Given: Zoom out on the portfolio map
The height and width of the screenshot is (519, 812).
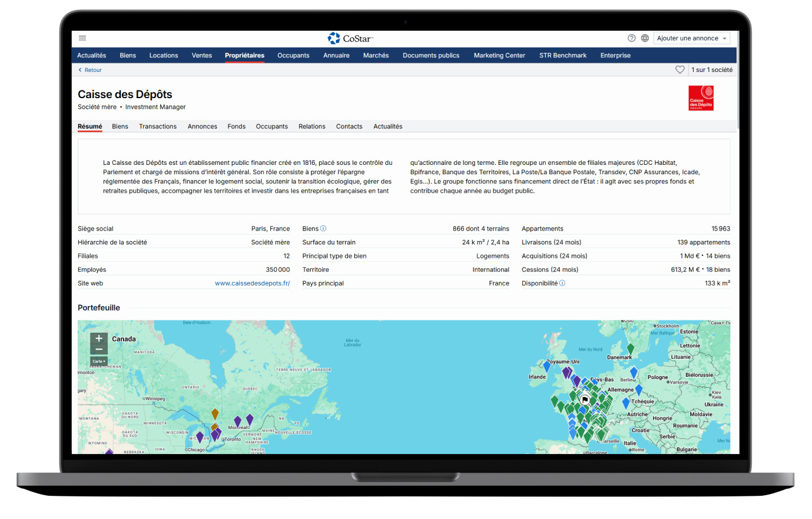Looking at the screenshot, I should pyautogui.click(x=99, y=349).
